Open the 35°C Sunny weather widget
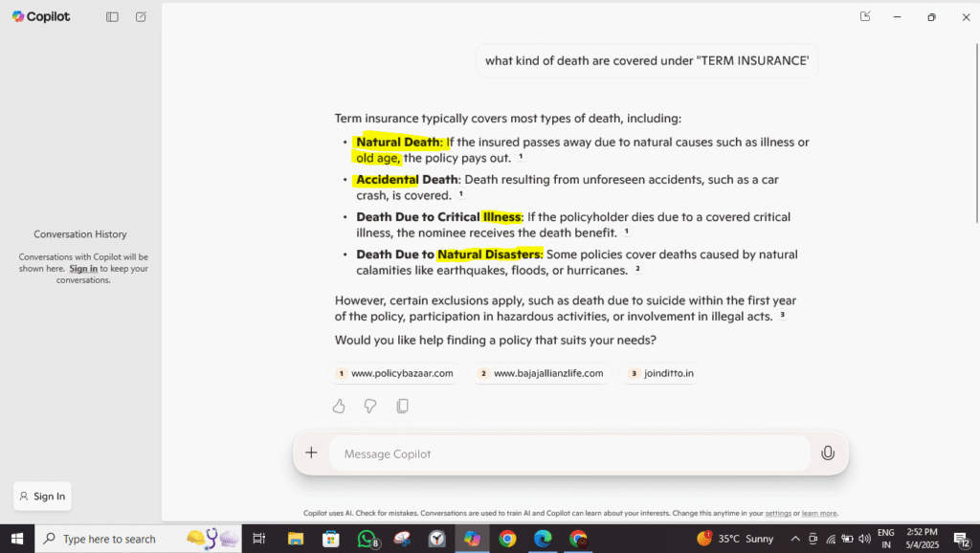Image resolution: width=980 pixels, height=553 pixels. 735,539
